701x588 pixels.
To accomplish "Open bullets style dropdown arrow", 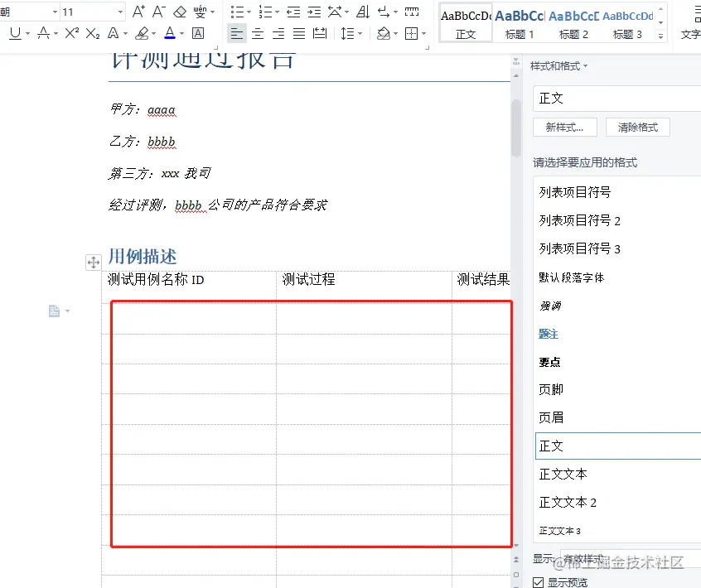I will click(249, 12).
